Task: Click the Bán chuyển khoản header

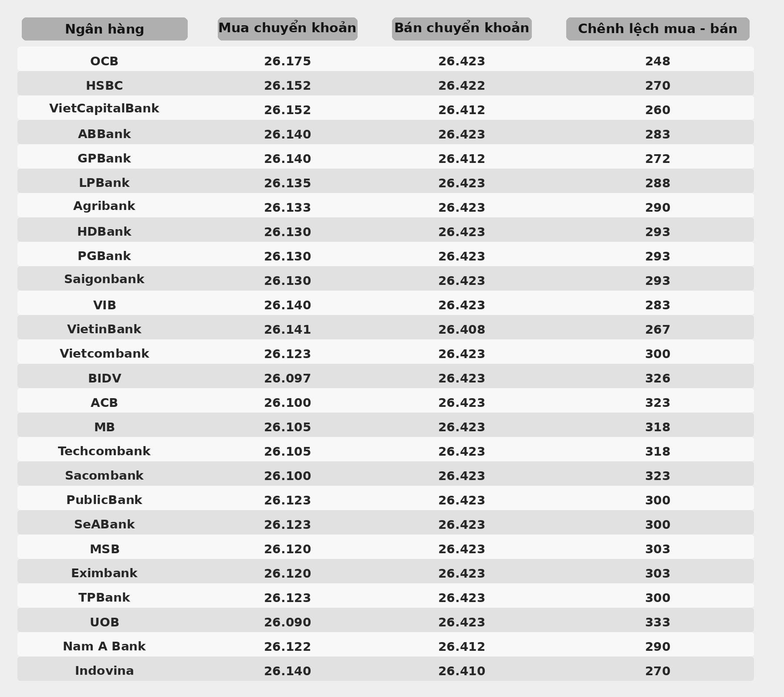Action: pos(462,29)
